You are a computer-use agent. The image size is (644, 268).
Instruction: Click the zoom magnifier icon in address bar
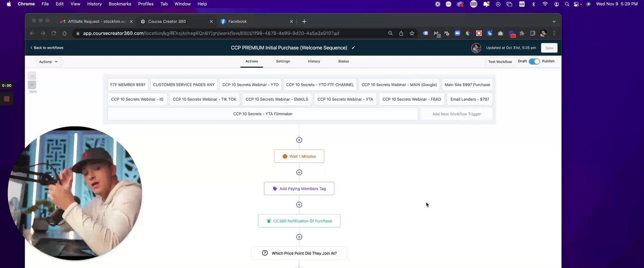point(390,33)
